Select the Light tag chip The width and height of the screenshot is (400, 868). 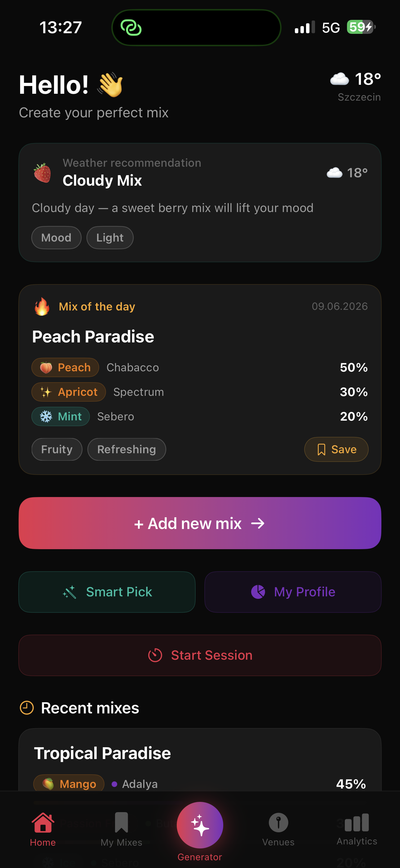tap(110, 237)
